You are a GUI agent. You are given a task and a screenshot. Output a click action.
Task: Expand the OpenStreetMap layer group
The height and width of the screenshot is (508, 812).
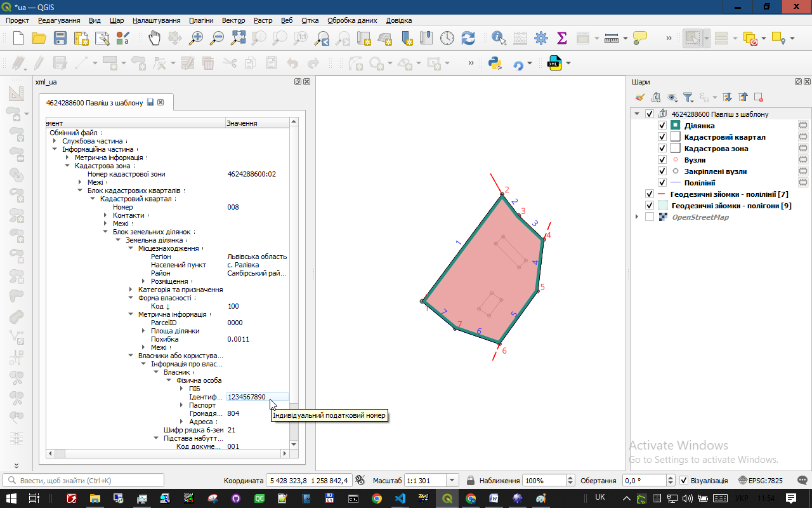coord(637,217)
